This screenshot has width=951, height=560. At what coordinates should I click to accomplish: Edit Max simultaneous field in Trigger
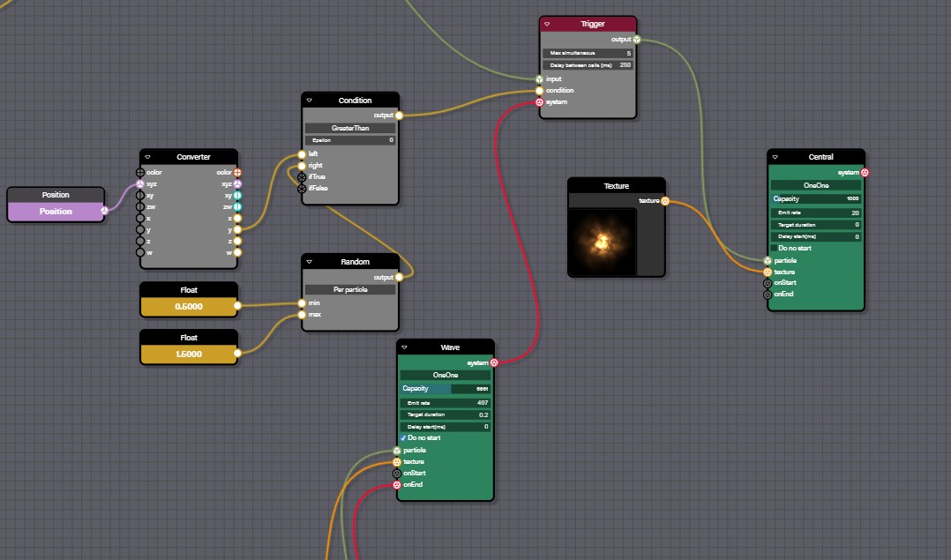tap(588, 53)
